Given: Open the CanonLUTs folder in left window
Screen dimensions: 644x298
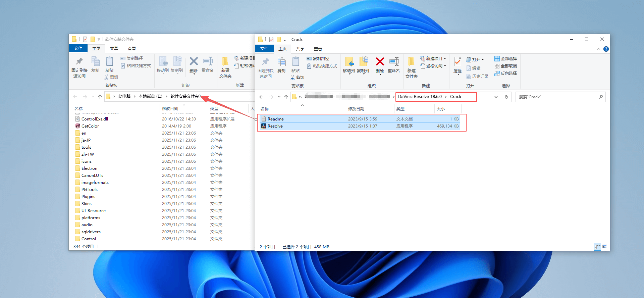Looking at the screenshot, I should pyautogui.click(x=92, y=176).
